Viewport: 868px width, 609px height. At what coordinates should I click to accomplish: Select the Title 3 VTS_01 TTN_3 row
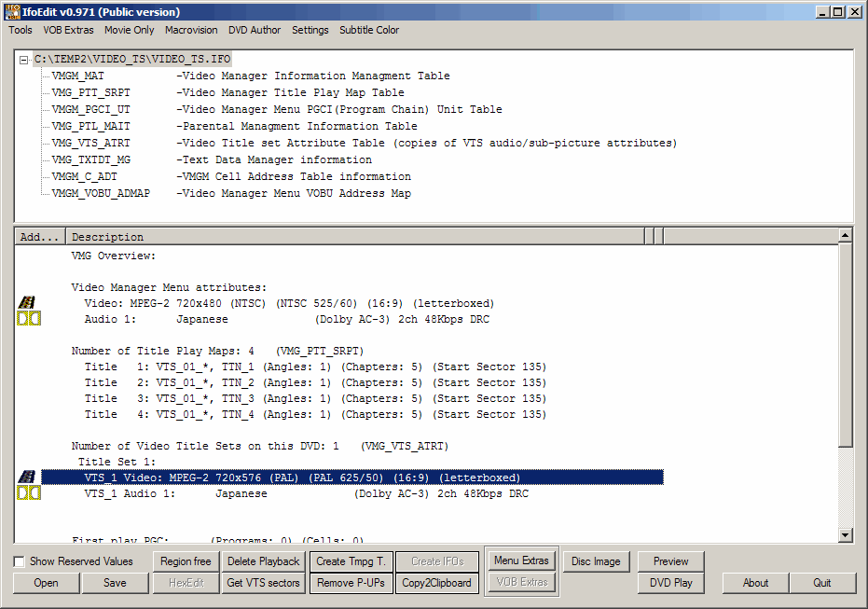tap(315, 398)
